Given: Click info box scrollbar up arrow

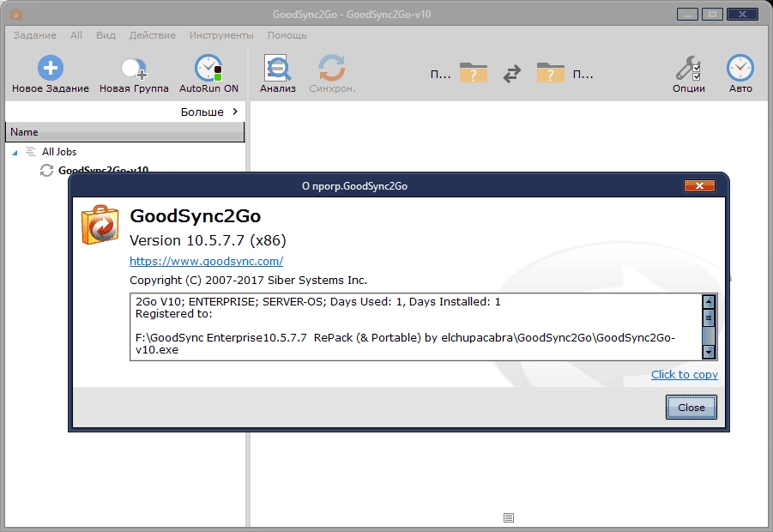Looking at the screenshot, I should point(709,302).
